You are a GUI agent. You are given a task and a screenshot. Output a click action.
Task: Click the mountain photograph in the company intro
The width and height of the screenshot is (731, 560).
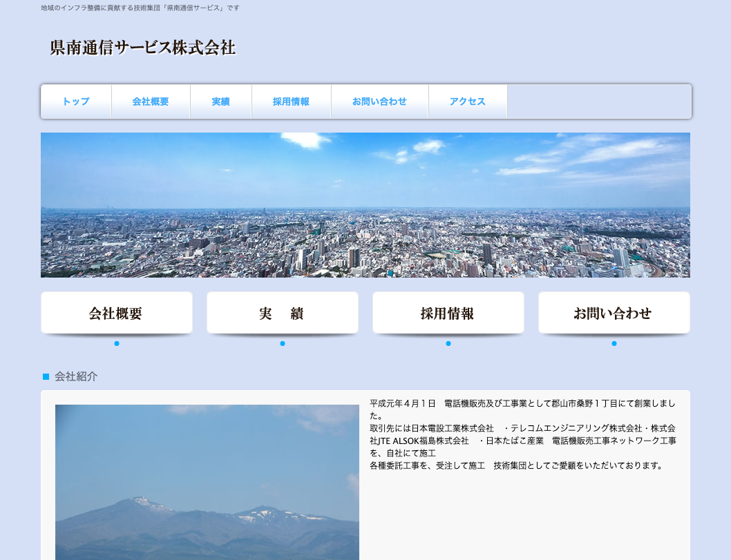tap(206, 482)
